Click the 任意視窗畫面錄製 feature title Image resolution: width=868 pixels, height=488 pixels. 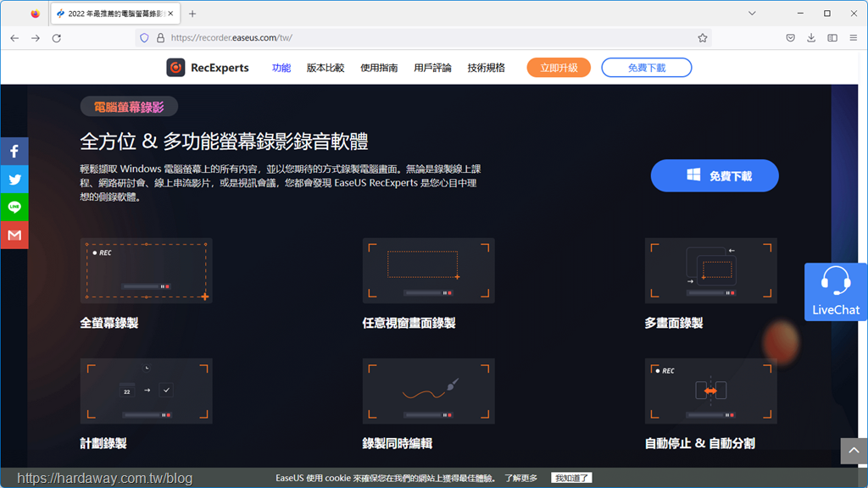(x=409, y=323)
